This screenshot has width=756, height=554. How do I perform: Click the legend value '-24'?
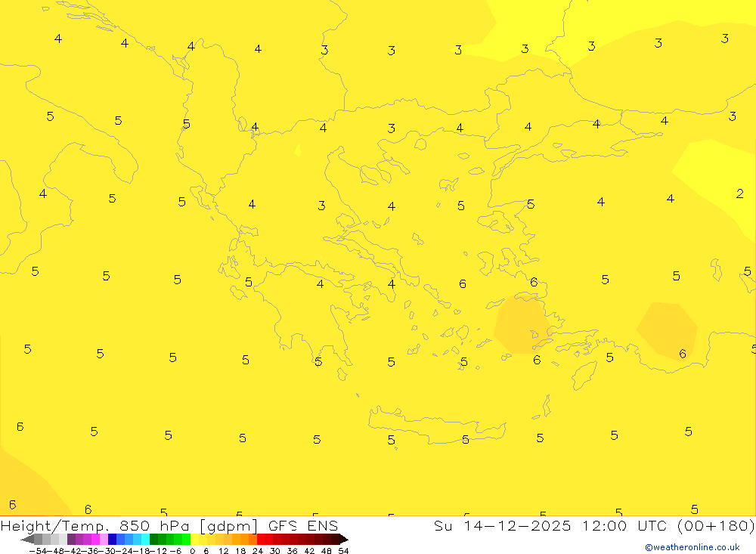(x=125, y=551)
